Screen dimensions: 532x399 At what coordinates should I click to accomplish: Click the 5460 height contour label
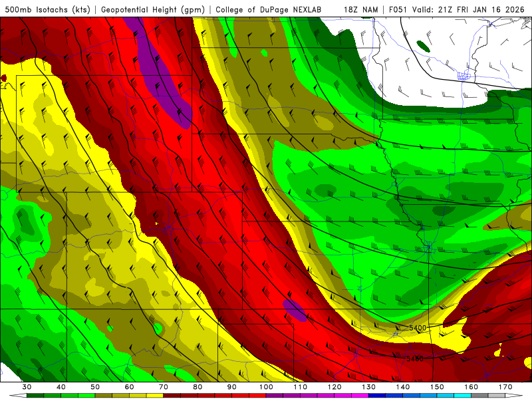414,358
